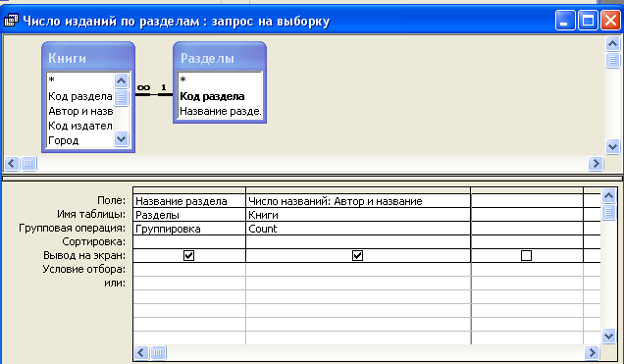Check display checkbox in empty third column
Viewport: 624px width, 364px height.
click(526, 255)
